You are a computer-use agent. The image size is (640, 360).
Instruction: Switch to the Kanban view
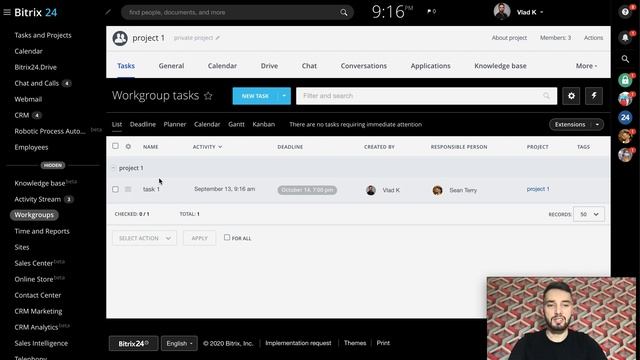264,124
